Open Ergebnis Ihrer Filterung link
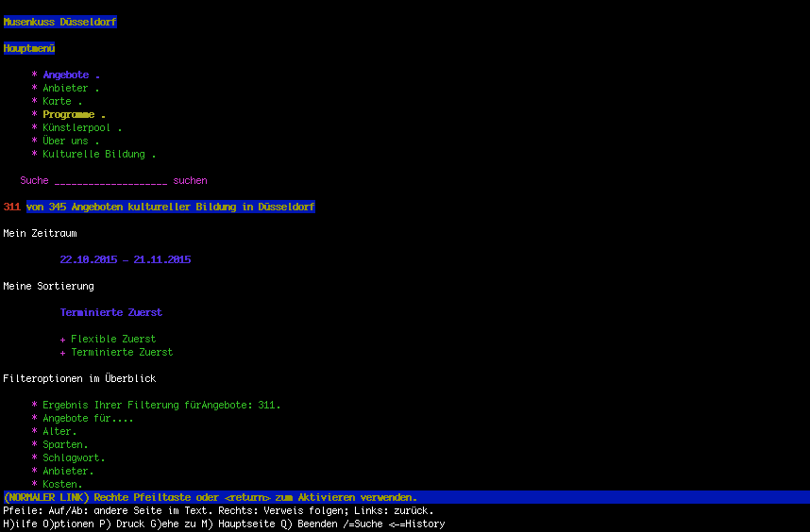 pyautogui.click(x=160, y=405)
